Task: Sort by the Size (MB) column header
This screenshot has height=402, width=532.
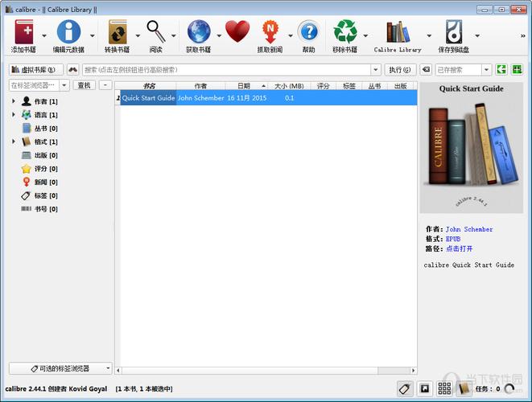Action: pos(289,86)
